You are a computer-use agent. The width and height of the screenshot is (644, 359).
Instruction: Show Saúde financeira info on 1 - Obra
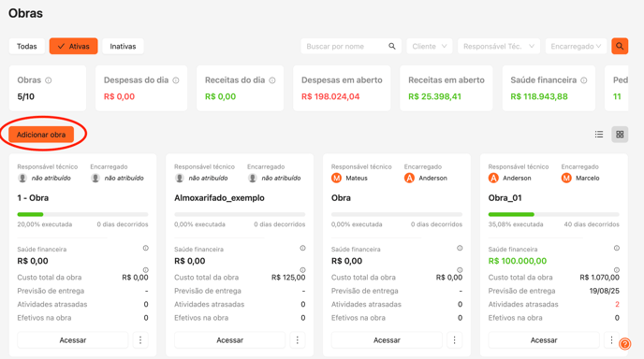146,249
